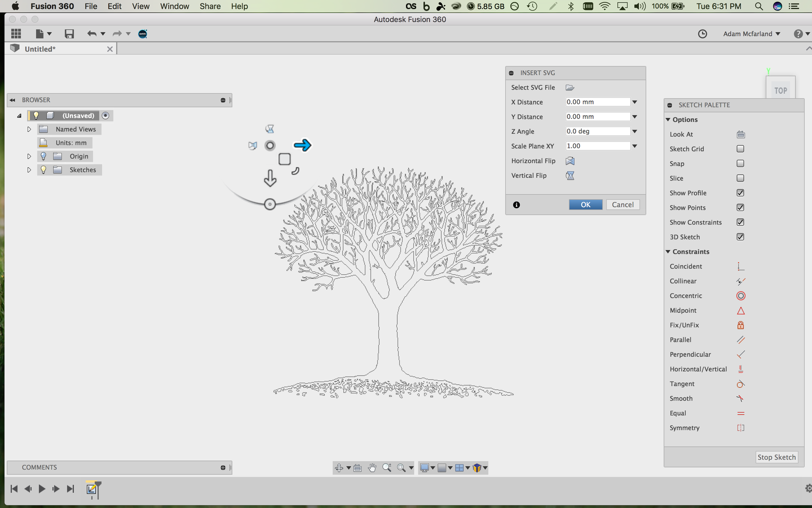The width and height of the screenshot is (812, 508).
Task: Click the Vertical Flip icon in Insert SVG
Action: [570, 175]
